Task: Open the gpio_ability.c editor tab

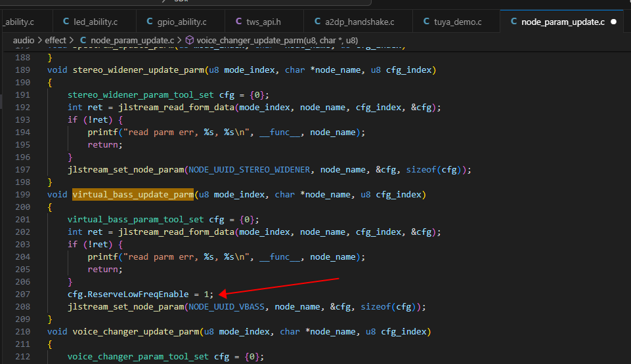Action: pos(181,22)
